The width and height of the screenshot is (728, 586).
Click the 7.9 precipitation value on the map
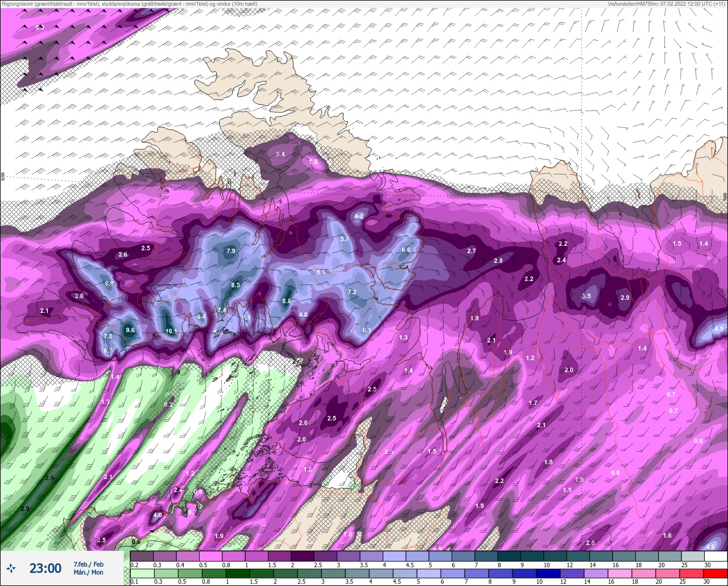230,250
